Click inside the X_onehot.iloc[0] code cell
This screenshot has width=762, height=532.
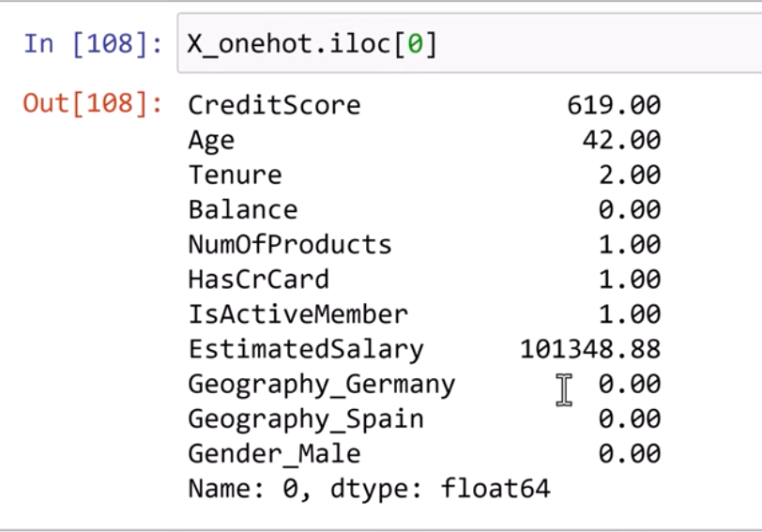click(563, 44)
